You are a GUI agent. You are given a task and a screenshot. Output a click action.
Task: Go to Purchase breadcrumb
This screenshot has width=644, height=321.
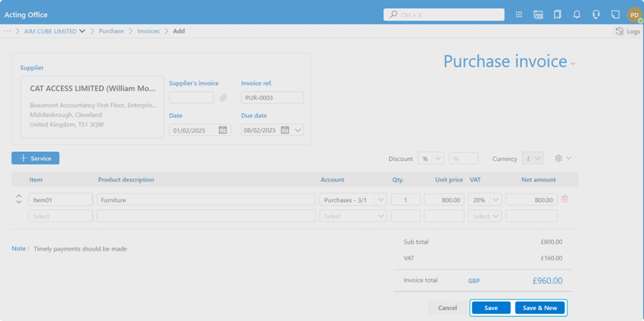click(x=111, y=31)
